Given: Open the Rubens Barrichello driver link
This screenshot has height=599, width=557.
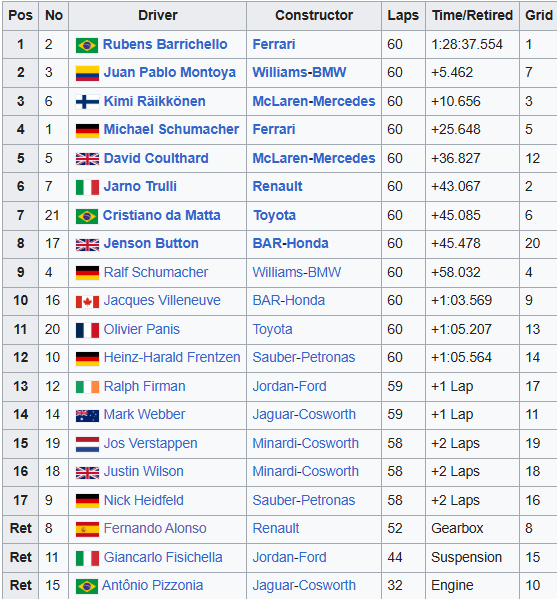Looking at the screenshot, I should [165, 44].
